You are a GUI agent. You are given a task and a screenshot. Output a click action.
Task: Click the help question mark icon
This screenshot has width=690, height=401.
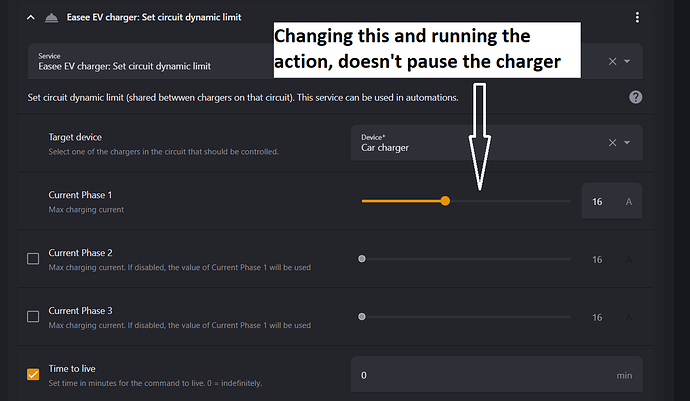635,97
